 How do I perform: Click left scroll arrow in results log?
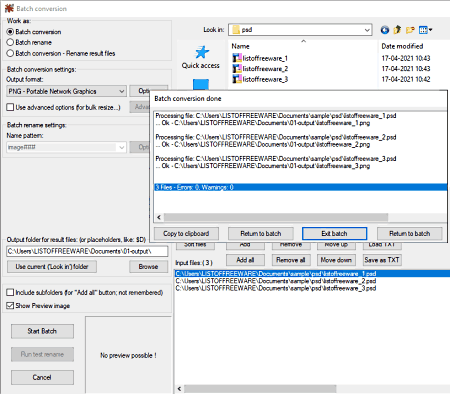pyautogui.click(x=159, y=217)
